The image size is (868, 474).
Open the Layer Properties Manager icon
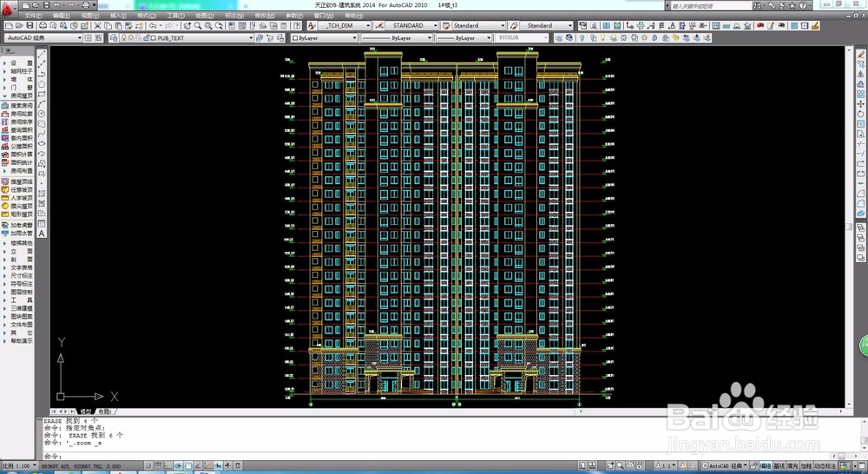tap(114, 37)
